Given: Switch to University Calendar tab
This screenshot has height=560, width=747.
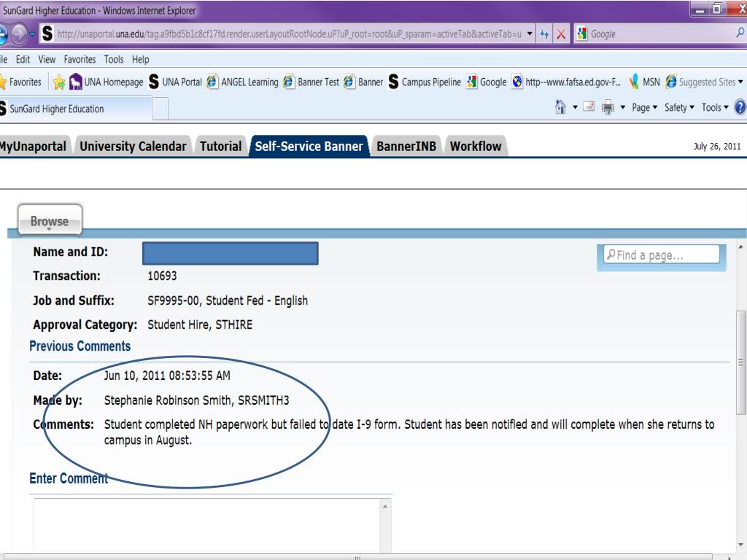Looking at the screenshot, I should [x=133, y=146].
